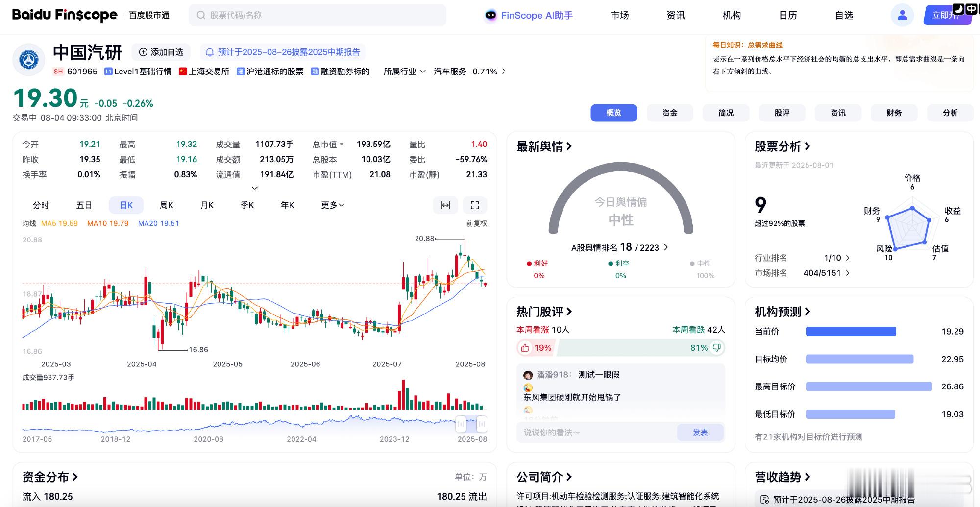Click the chart width-fit icon
This screenshot has width=980, height=507.
445,205
